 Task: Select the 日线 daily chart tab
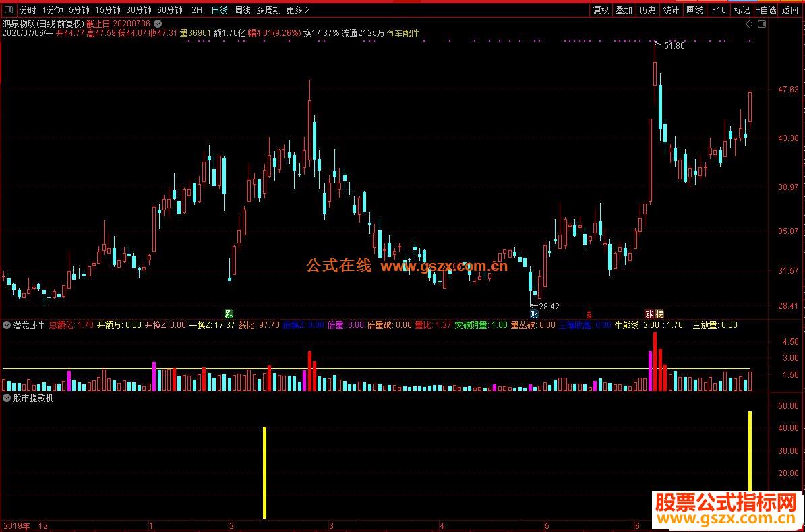click(220, 9)
